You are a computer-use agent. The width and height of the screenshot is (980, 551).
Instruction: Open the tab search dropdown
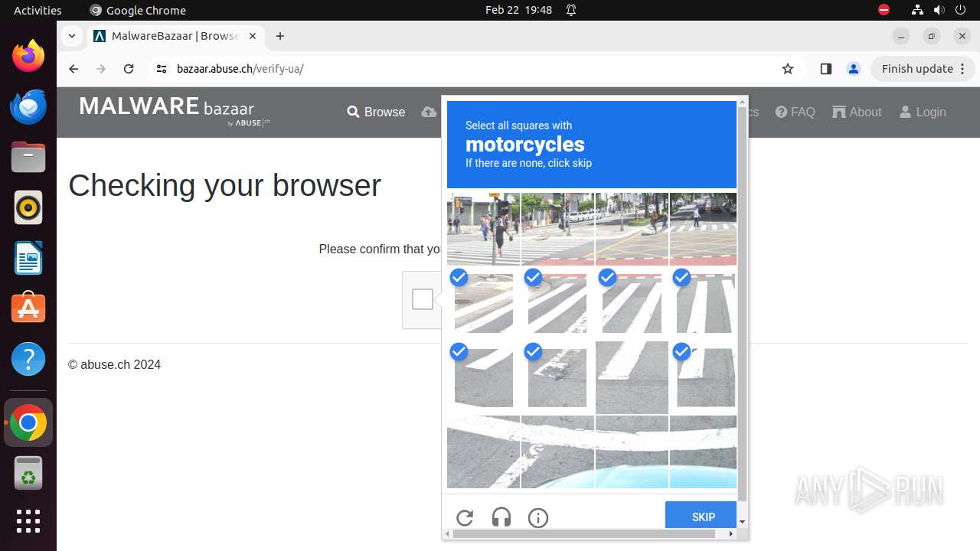coord(71,36)
